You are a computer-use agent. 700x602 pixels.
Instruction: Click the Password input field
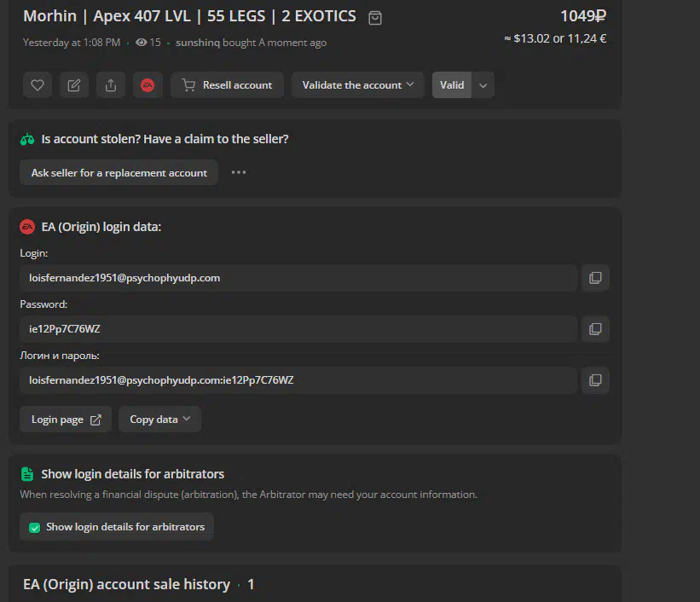298,329
